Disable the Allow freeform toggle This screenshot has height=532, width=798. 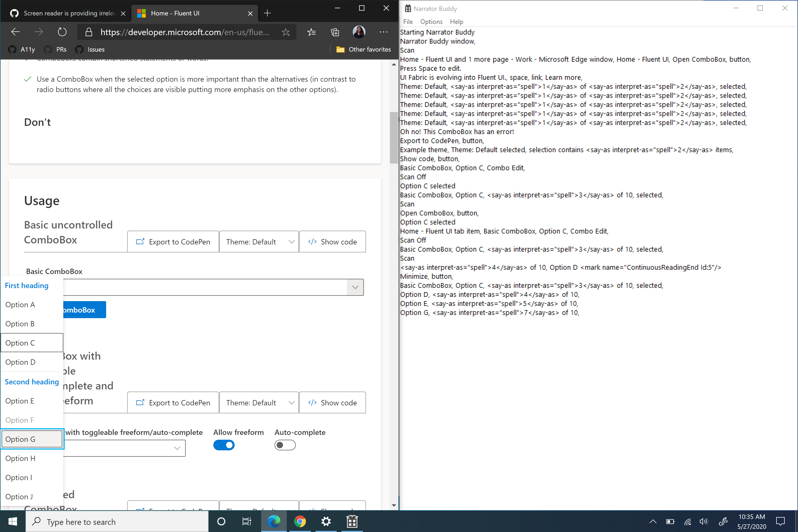[224, 445]
